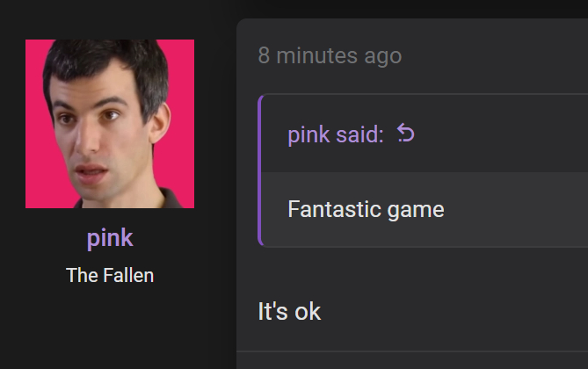Click the word "said:" in the quote header
Viewport: 588px width, 369px height.
tap(359, 134)
